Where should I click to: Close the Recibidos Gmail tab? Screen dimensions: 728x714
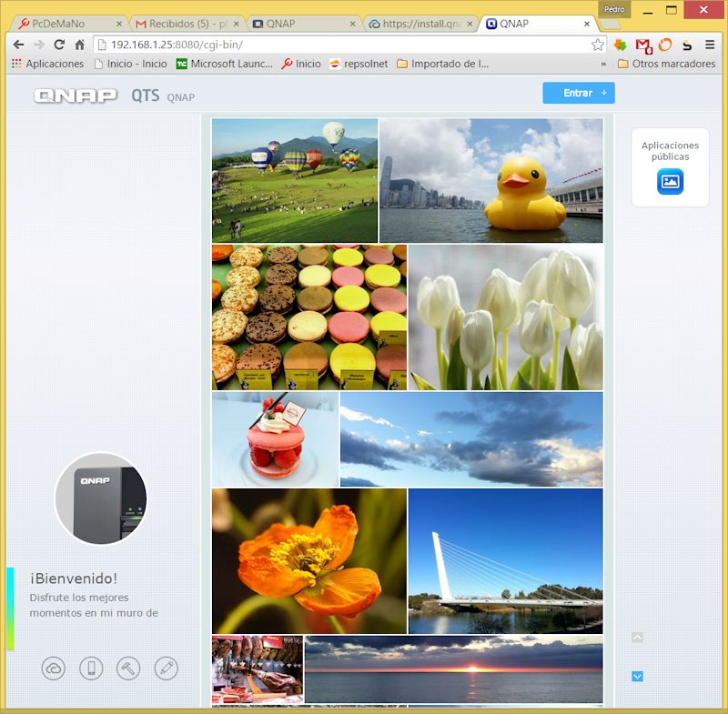coord(237,24)
